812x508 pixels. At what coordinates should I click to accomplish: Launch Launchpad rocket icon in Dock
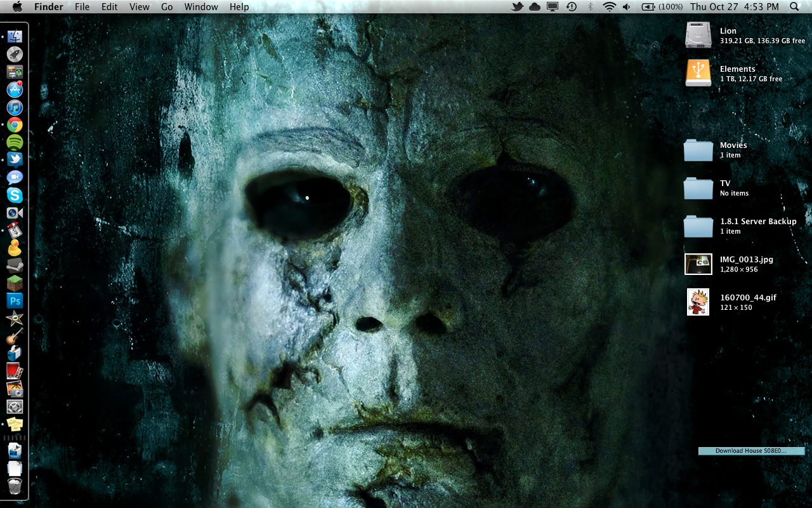(x=15, y=55)
